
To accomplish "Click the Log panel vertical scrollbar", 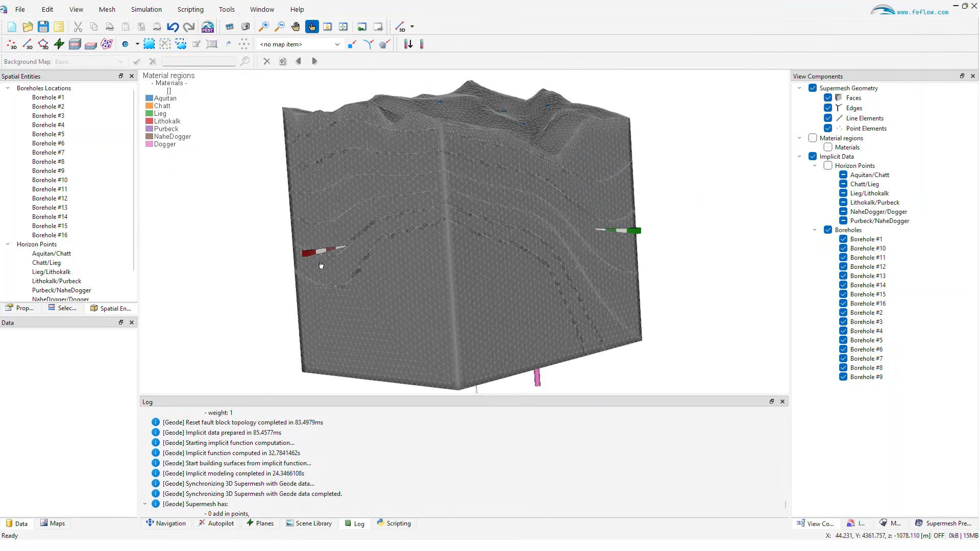I will [785, 505].
